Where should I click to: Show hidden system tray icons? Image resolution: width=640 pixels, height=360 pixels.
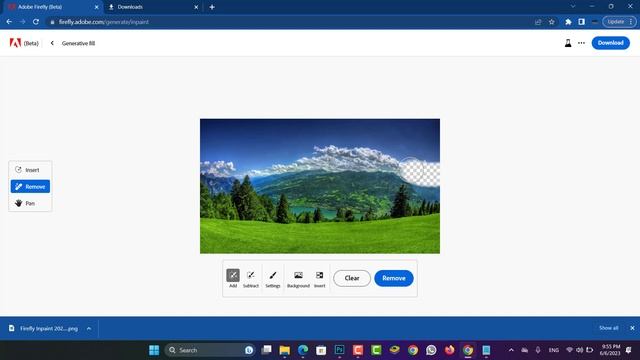point(511,350)
